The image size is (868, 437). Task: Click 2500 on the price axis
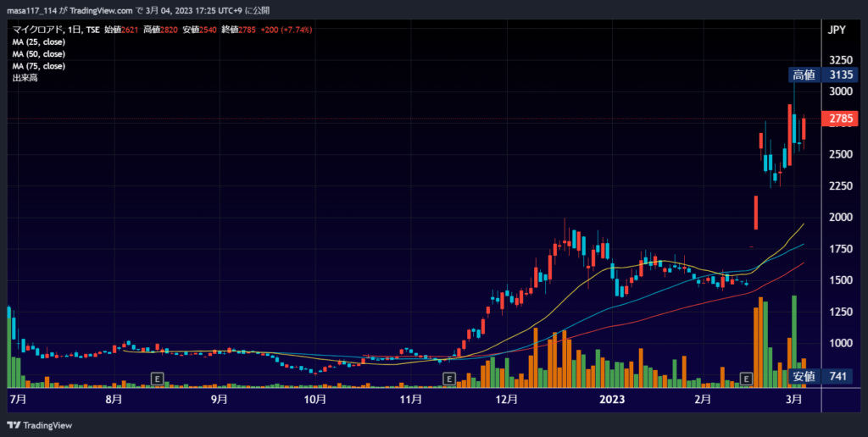[x=841, y=154]
